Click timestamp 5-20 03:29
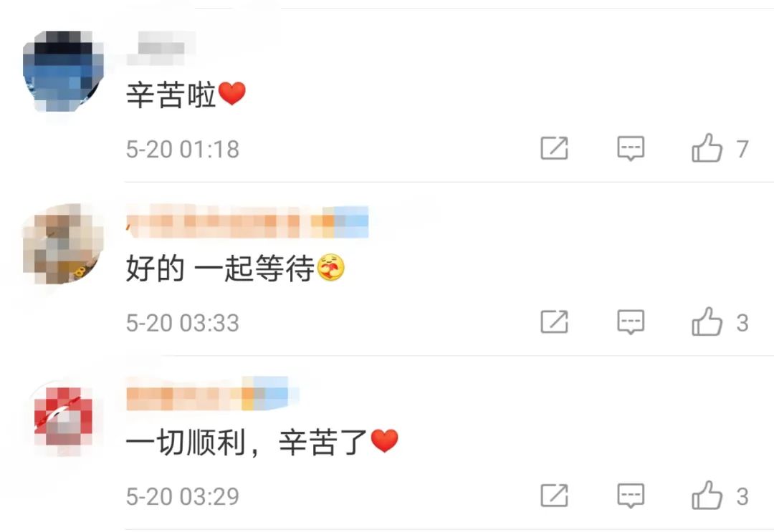The height and width of the screenshot is (532, 774). [183, 496]
